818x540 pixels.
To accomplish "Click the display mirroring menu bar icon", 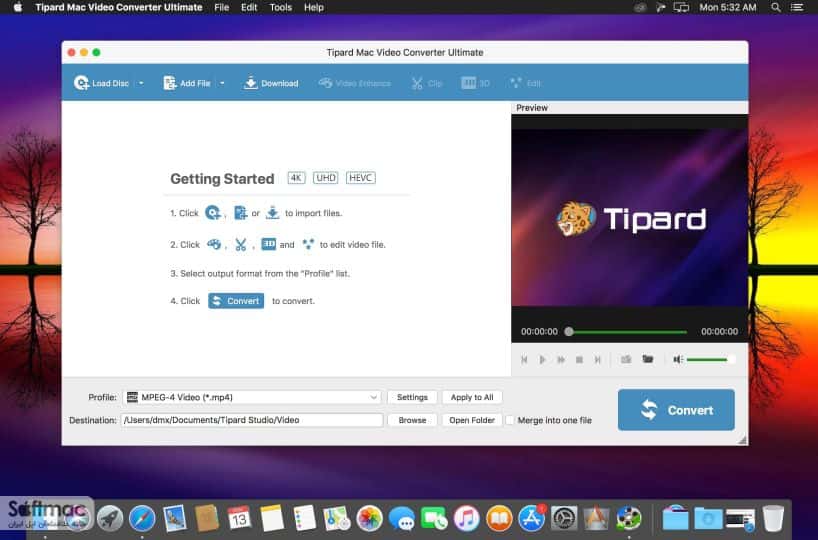I will pyautogui.click(x=681, y=7).
